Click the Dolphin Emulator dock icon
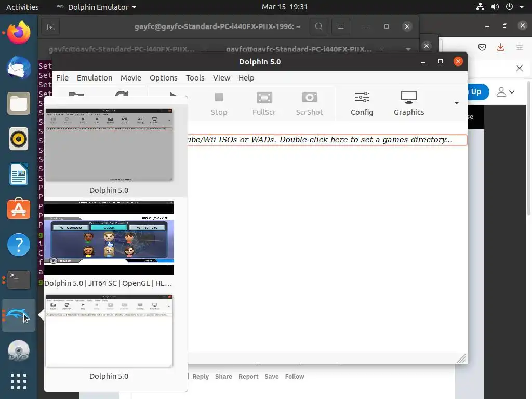The width and height of the screenshot is (532, 399). (x=19, y=315)
